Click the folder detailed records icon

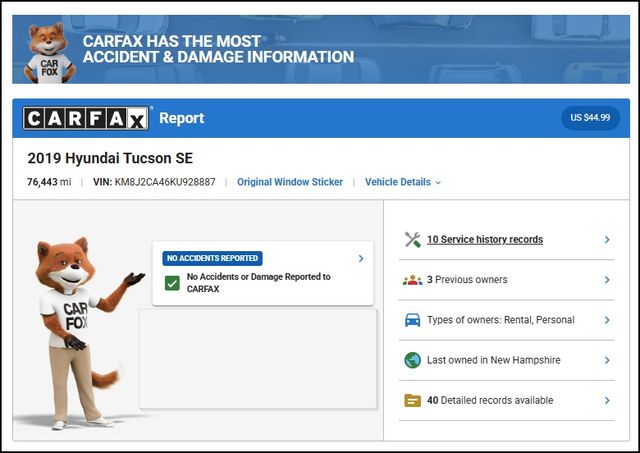(412, 400)
